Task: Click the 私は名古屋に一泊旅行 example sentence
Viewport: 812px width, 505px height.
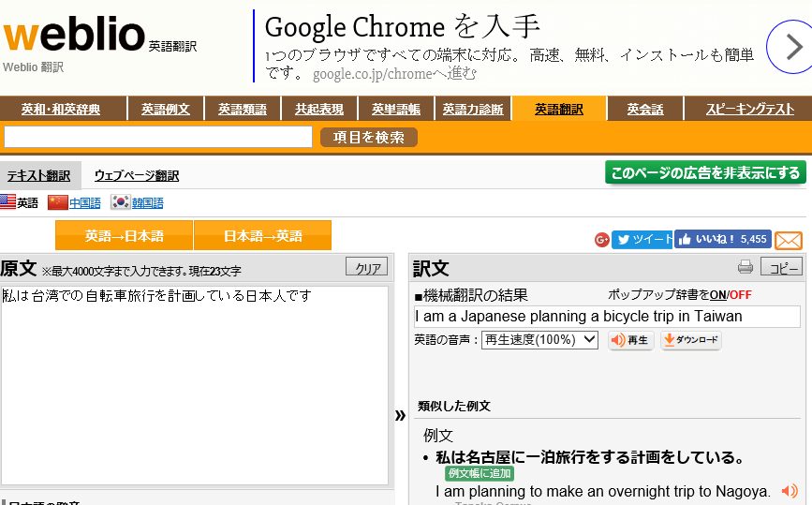Action: coord(590,457)
